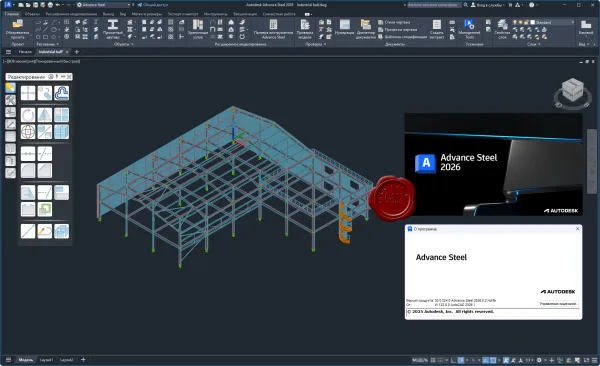Open the workspace dropdown showing Advance Steel
This screenshot has width=600, height=366.
pyautogui.click(x=103, y=5)
